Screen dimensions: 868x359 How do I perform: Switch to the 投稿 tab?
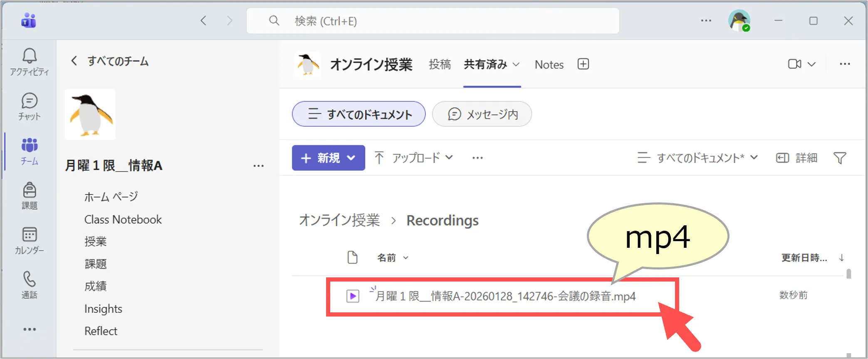click(440, 65)
